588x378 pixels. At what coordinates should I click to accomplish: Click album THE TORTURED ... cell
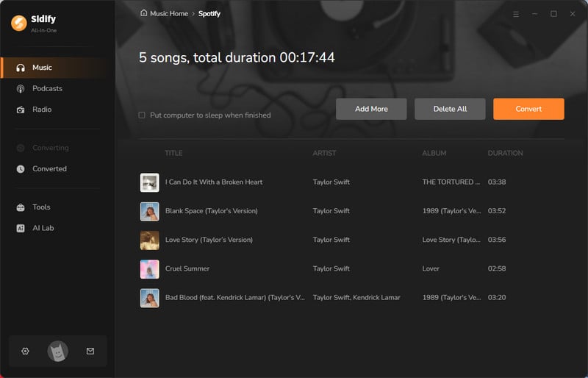tap(451, 182)
